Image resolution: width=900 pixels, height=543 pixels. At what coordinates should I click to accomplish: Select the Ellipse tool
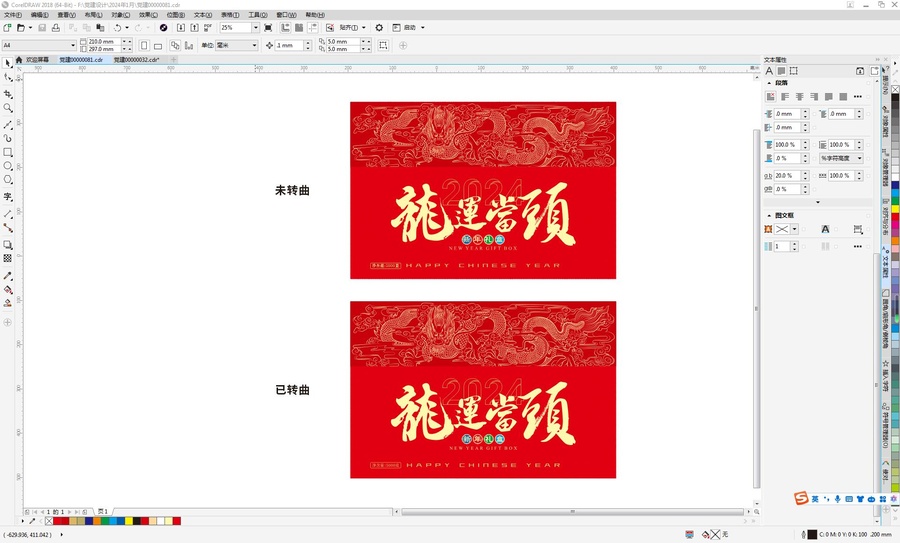[x=7, y=166]
